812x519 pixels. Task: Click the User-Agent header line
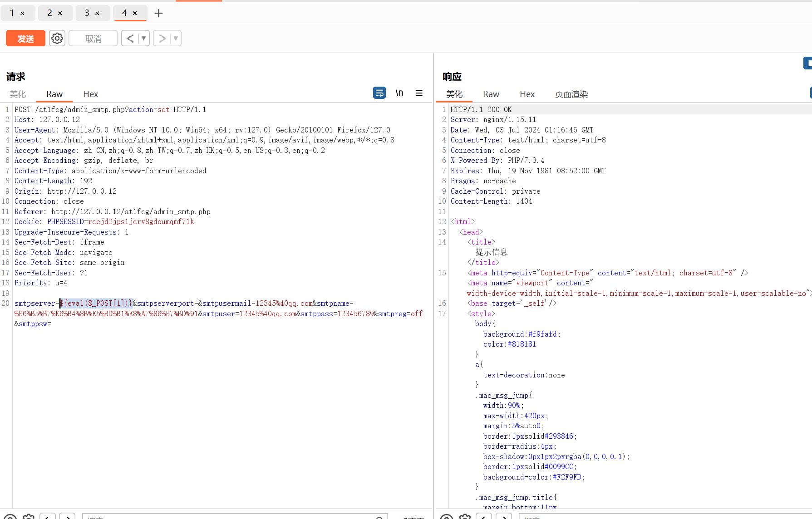[x=202, y=130]
